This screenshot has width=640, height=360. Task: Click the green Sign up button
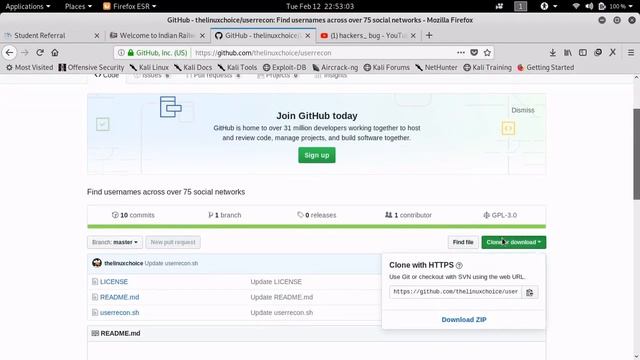click(x=317, y=156)
